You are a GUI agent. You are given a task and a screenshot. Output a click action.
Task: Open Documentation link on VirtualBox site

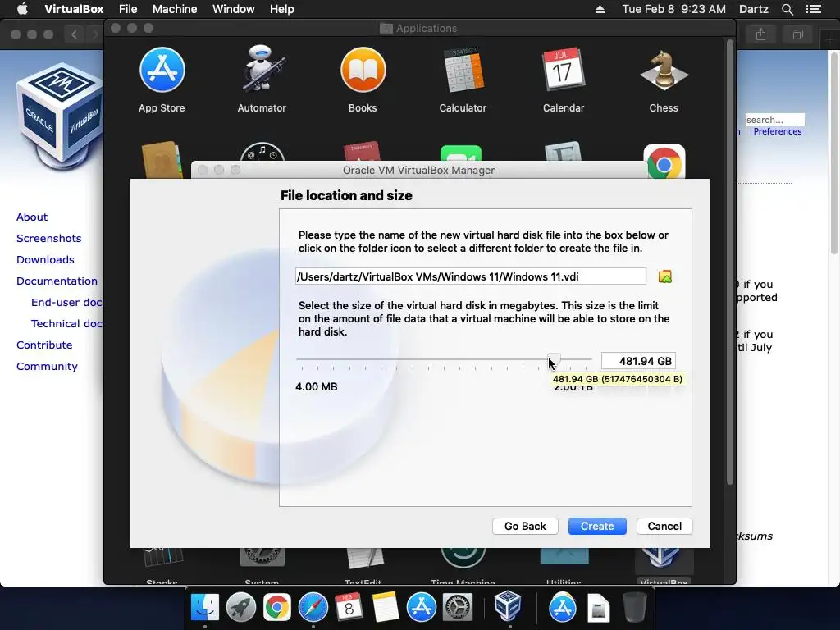pos(57,281)
